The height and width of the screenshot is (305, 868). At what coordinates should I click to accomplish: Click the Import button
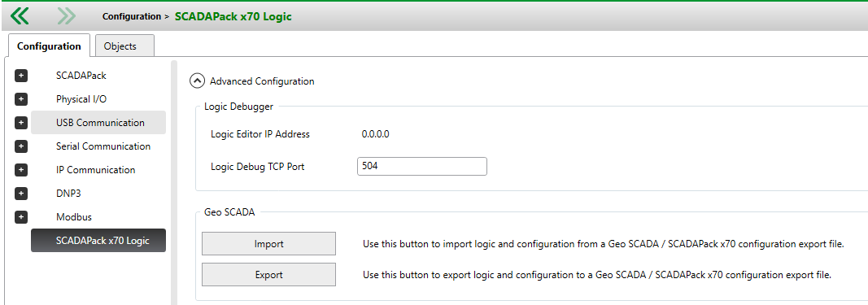point(268,243)
